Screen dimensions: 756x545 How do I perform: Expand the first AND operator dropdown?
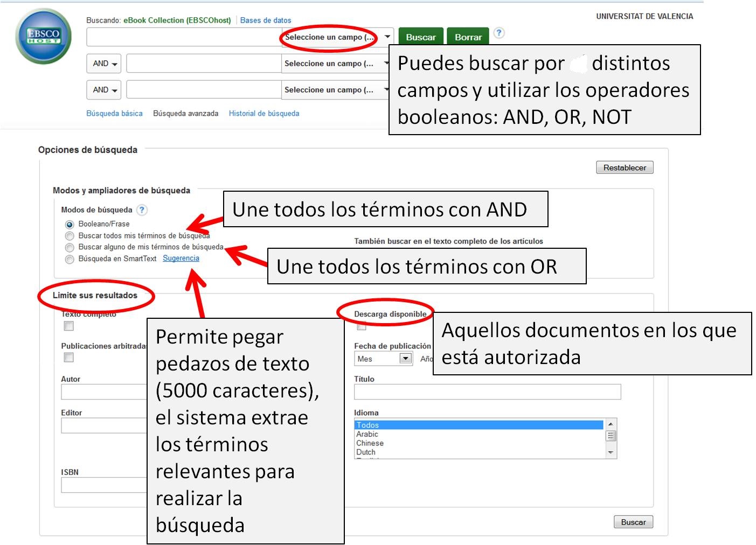[103, 64]
